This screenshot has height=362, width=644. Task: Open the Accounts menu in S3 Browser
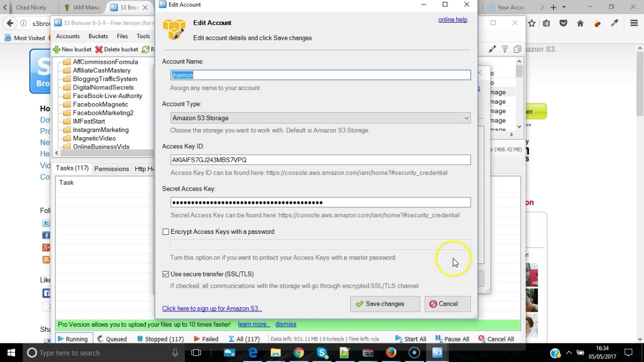(x=68, y=36)
